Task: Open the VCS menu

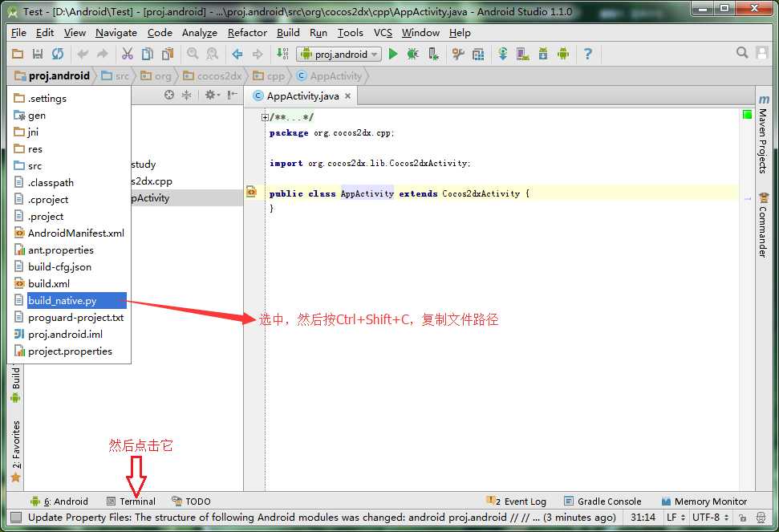Action: click(x=383, y=33)
